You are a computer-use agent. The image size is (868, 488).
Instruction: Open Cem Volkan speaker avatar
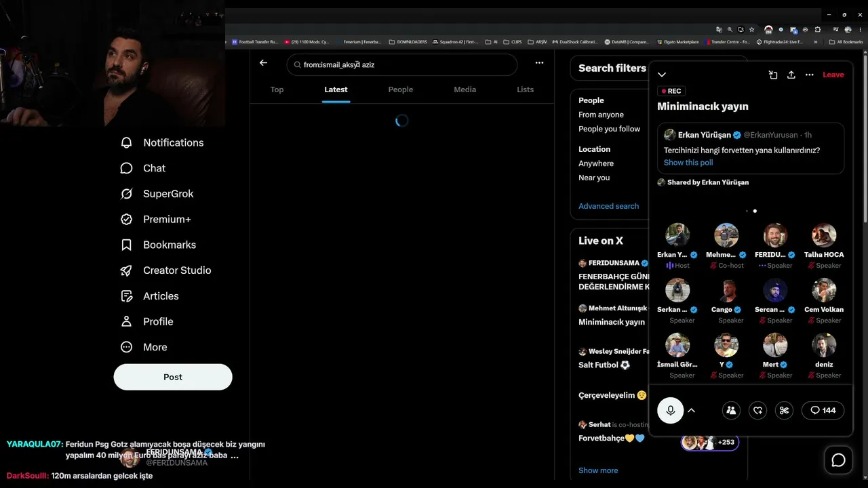point(824,290)
